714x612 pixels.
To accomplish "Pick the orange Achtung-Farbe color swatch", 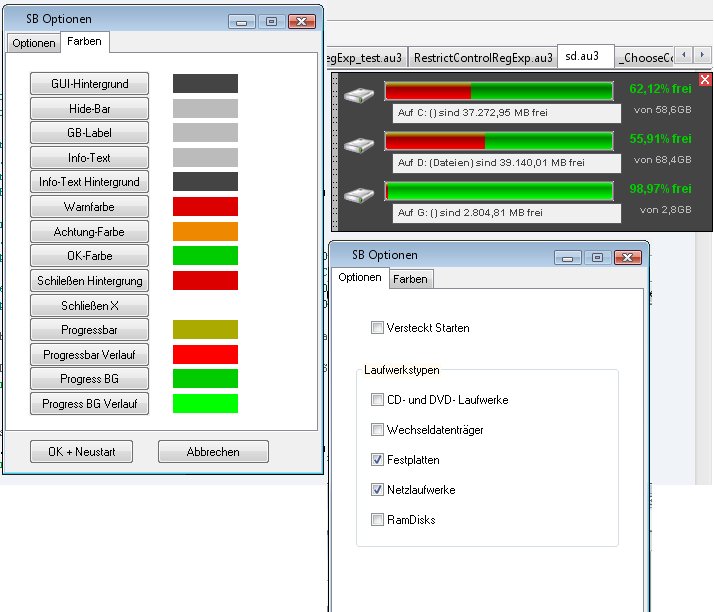I will [x=205, y=232].
